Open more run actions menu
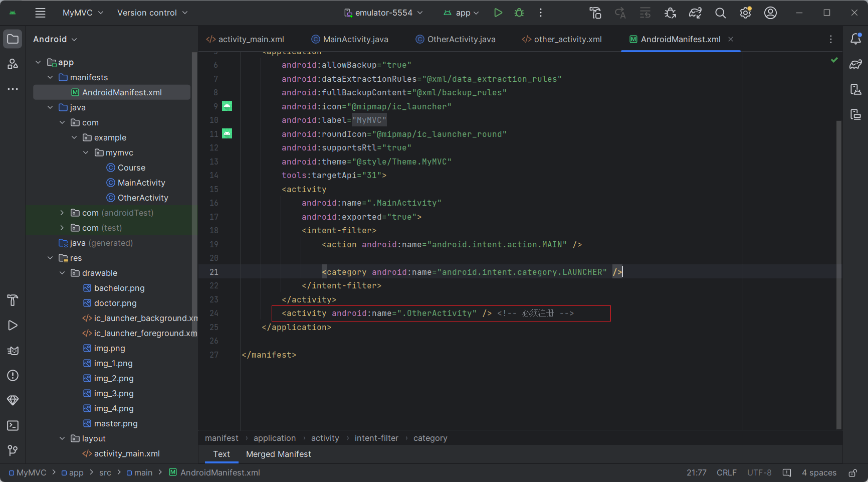Viewport: 868px width, 482px height. [x=540, y=13]
